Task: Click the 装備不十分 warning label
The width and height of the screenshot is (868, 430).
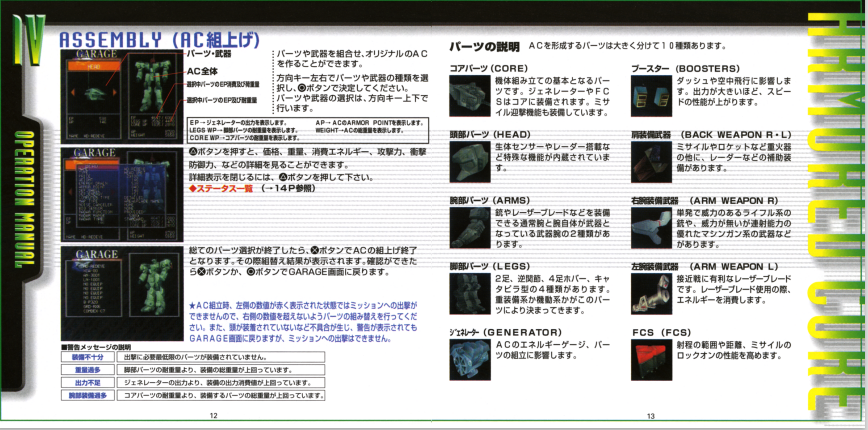Action: tap(87, 356)
